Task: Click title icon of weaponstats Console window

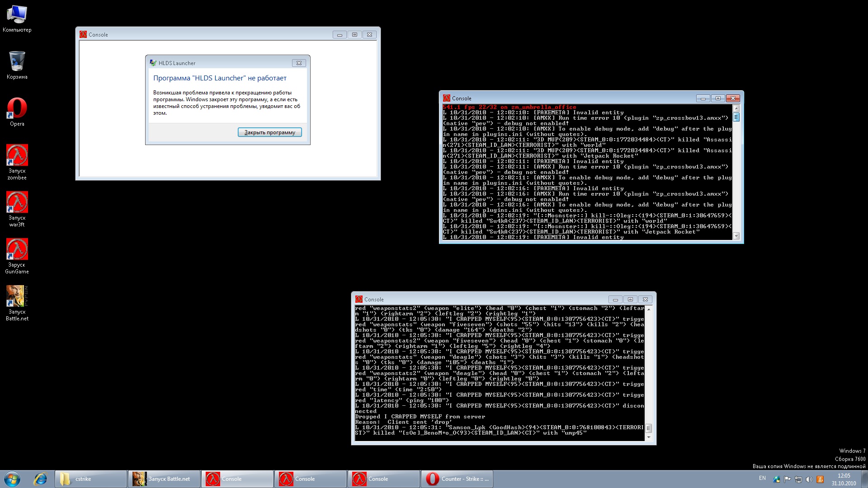Action: (359, 300)
